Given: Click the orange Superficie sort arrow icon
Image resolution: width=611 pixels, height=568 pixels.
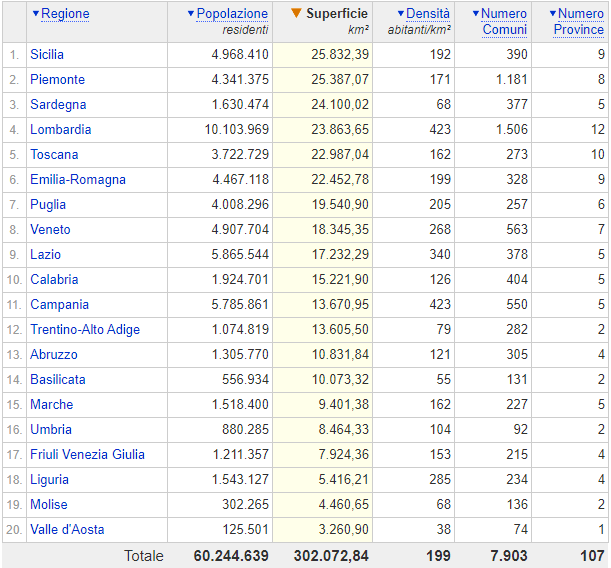Looking at the screenshot, I should [x=296, y=14].
